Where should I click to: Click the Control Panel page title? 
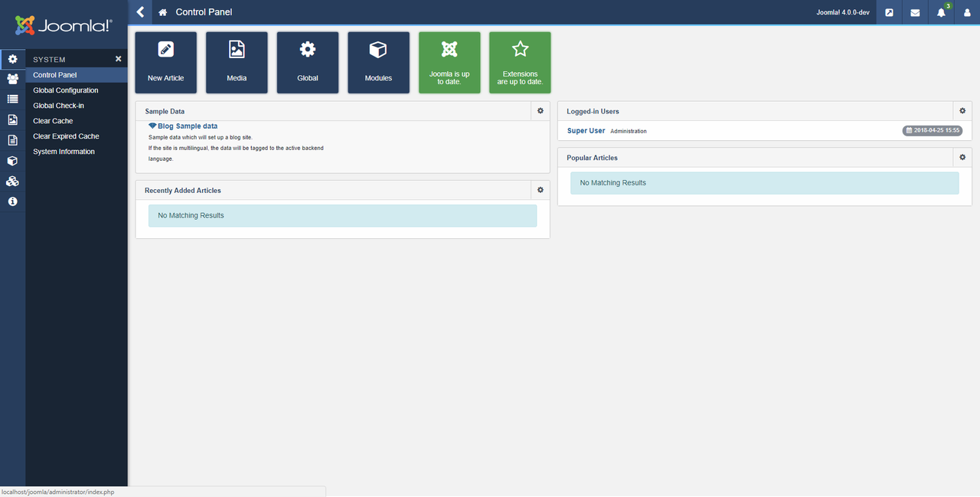point(204,12)
